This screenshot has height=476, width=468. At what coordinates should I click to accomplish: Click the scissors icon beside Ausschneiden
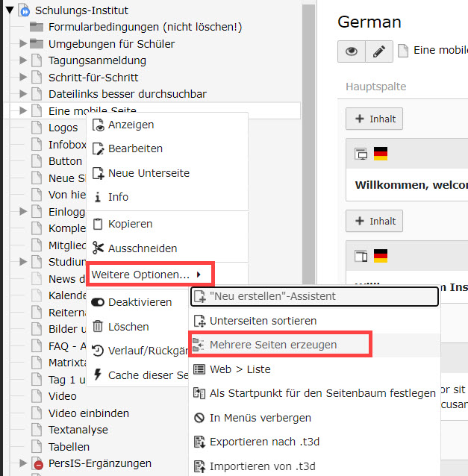pyautogui.click(x=98, y=248)
